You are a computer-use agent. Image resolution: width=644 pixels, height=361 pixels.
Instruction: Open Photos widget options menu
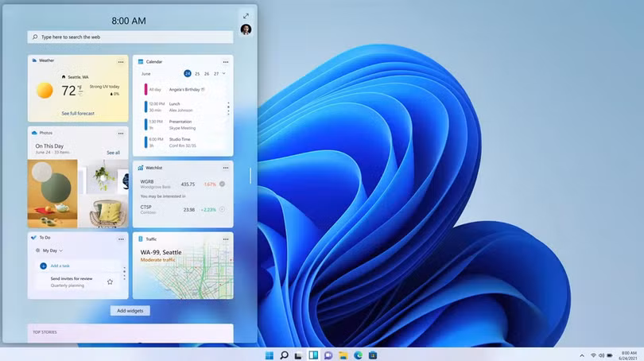tap(121, 134)
